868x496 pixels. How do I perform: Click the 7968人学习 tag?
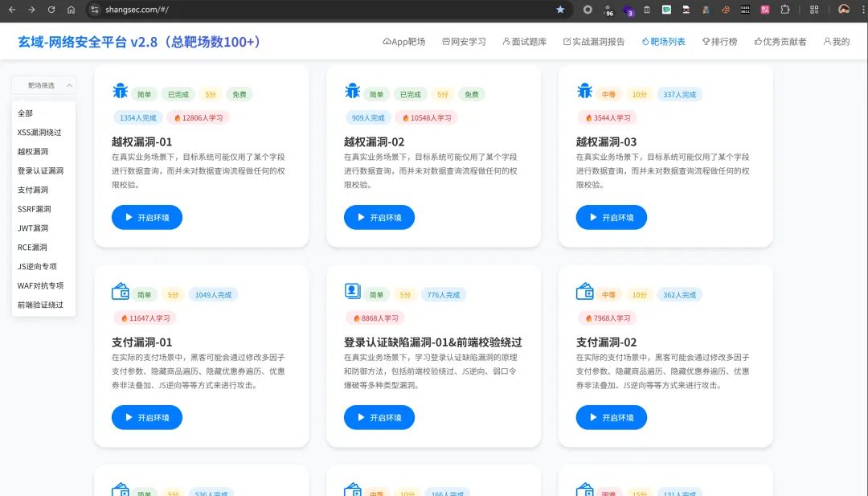608,318
